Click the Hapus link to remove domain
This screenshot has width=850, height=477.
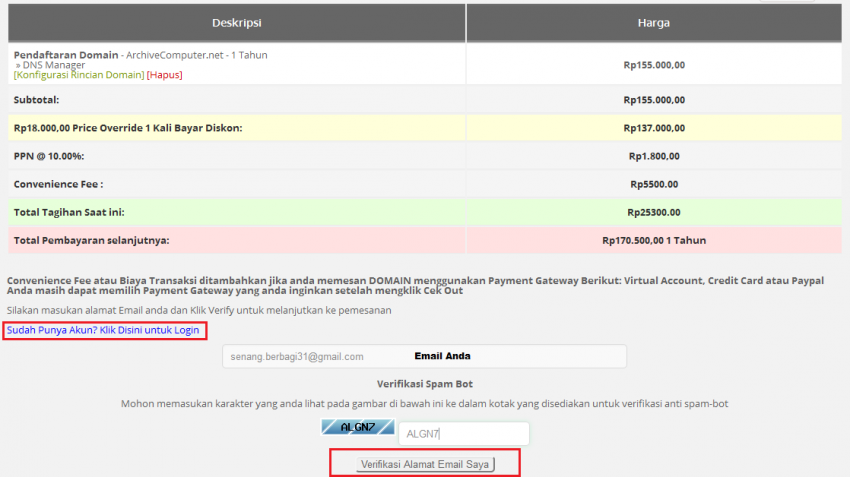[165, 75]
